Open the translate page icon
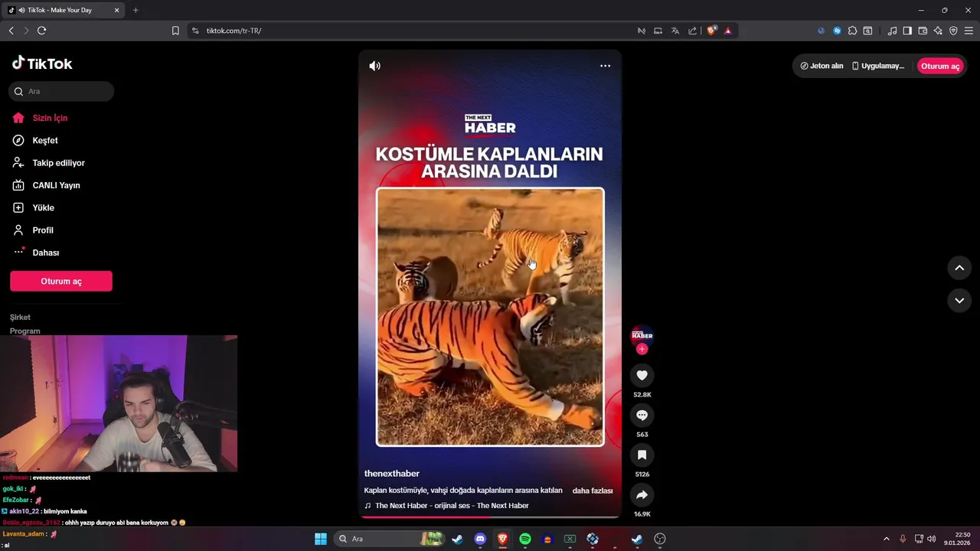980x551 pixels. coord(675,31)
